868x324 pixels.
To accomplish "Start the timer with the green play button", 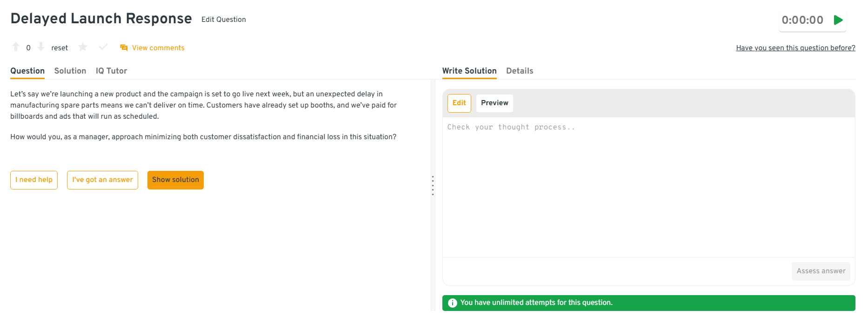I will point(838,20).
